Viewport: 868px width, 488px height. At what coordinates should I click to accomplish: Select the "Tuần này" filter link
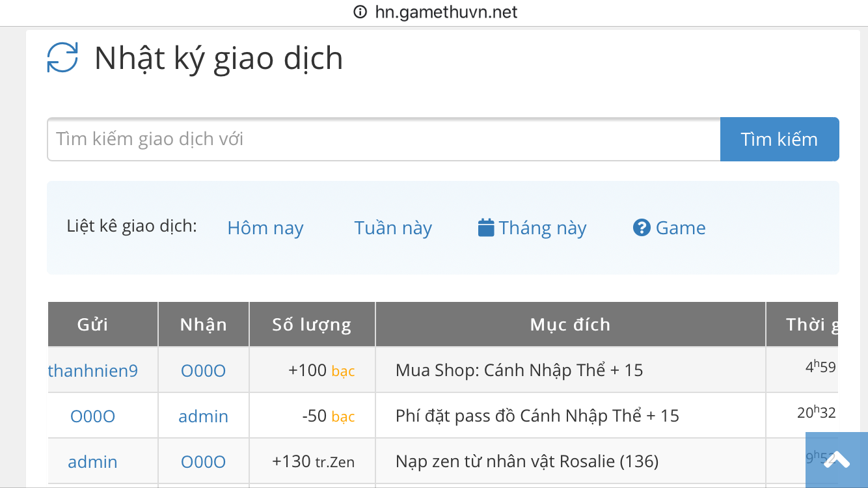pyautogui.click(x=393, y=228)
